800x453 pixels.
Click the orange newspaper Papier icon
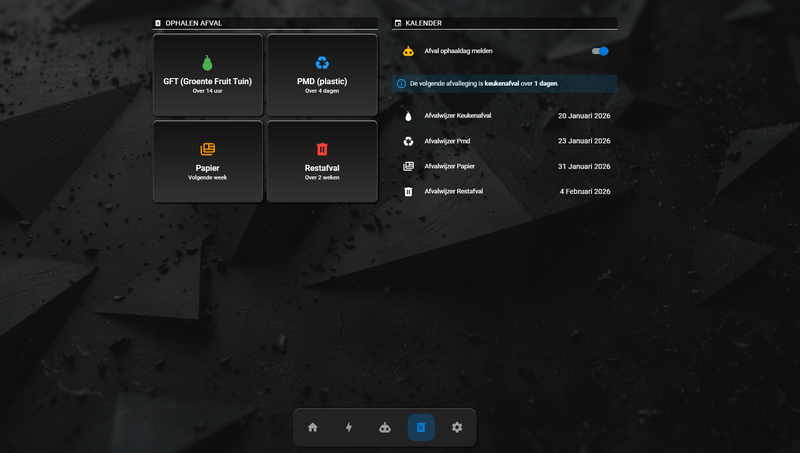(x=208, y=149)
